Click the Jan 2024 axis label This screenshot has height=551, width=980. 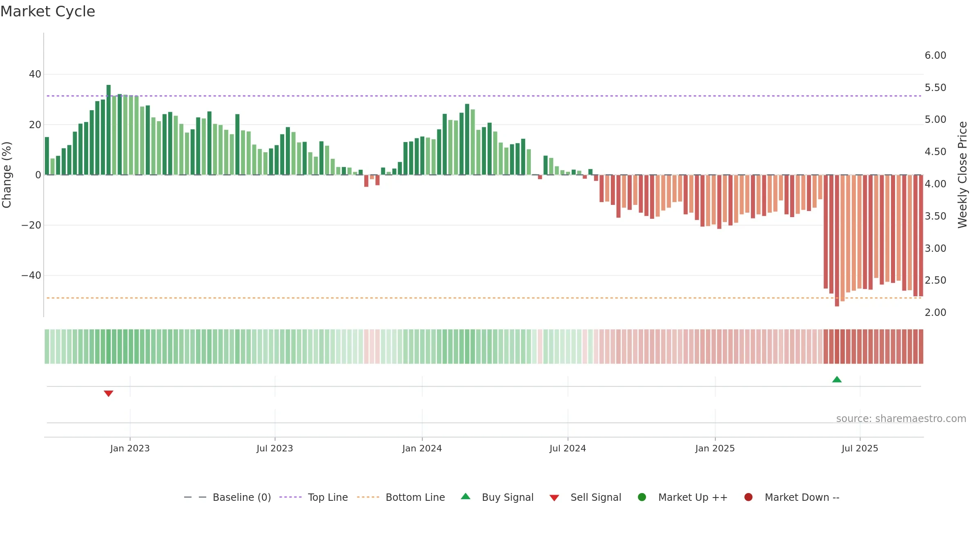(422, 448)
